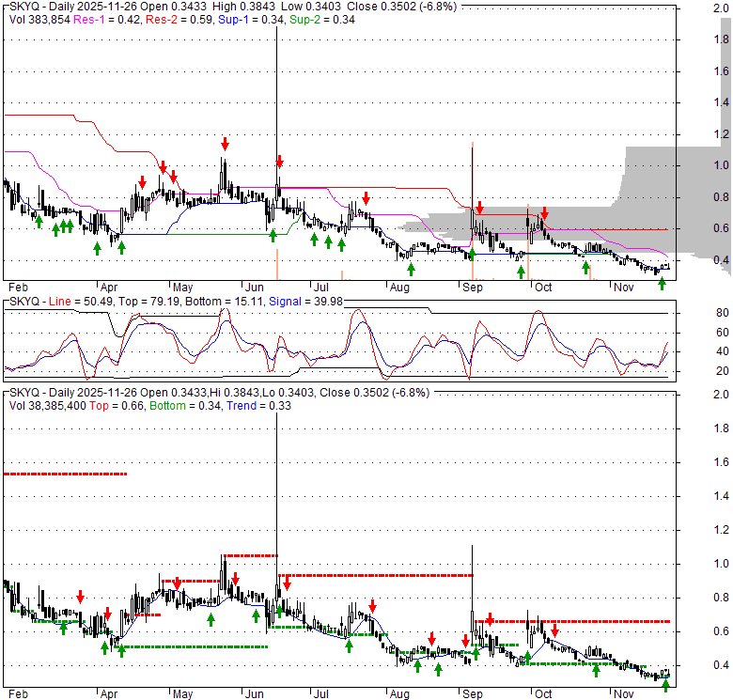The height and width of the screenshot is (700, 733).
Task: Click the Res-1 = 0.42 label
Action: point(108,20)
